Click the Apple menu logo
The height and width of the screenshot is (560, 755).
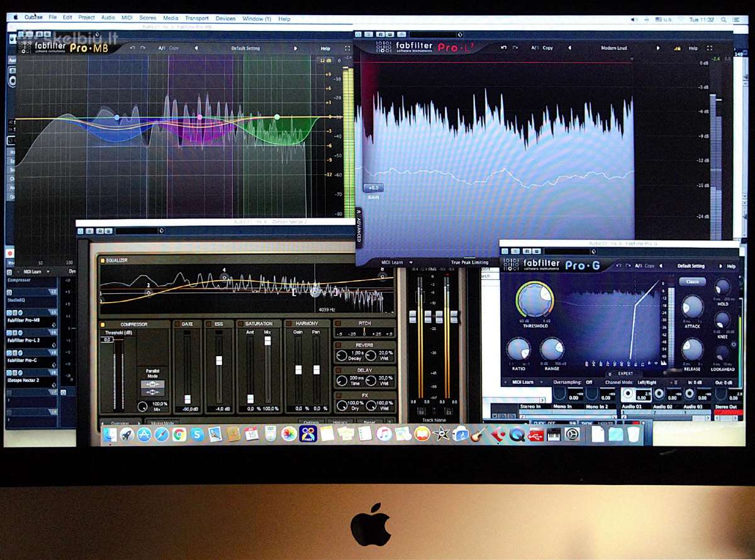[15, 18]
